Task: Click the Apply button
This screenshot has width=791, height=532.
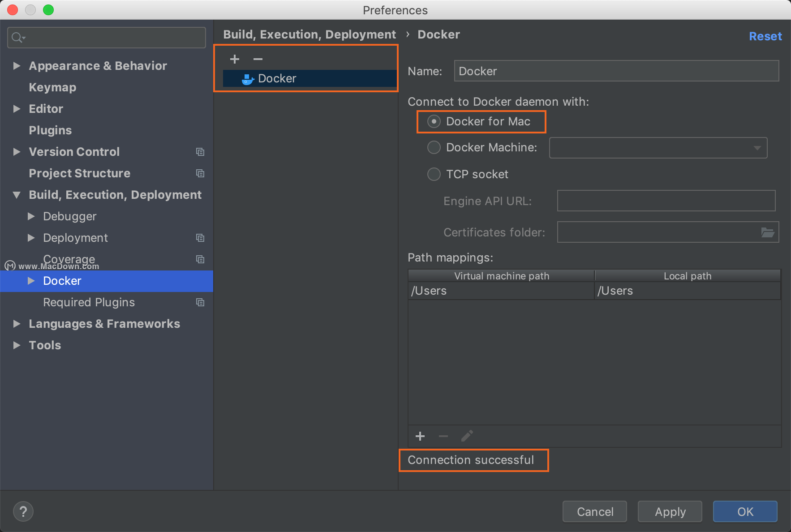Action: (x=670, y=511)
